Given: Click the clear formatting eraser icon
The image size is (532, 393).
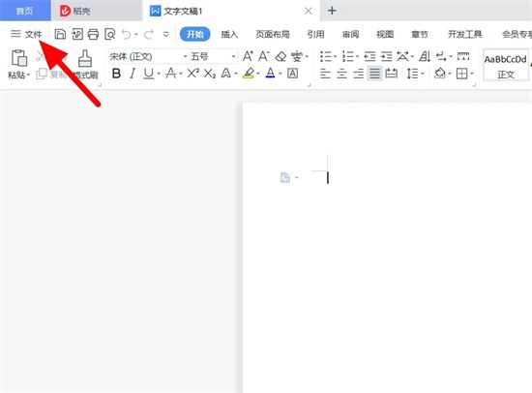Looking at the screenshot, I should point(281,56).
